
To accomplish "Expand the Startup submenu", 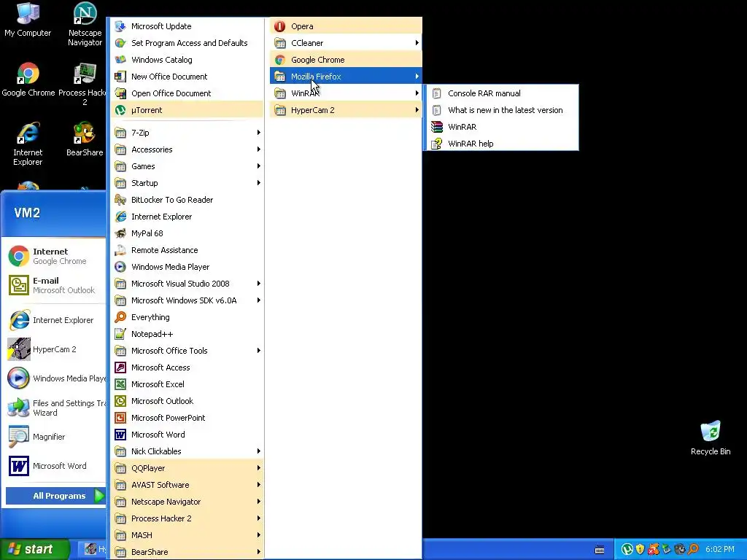I will pyautogui.click(x=187, y=183).
